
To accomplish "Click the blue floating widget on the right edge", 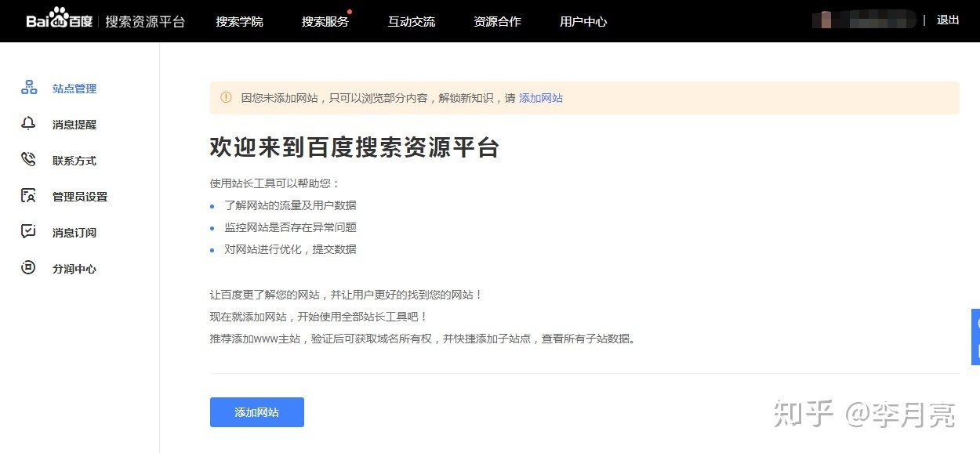I will click(975, 337).
